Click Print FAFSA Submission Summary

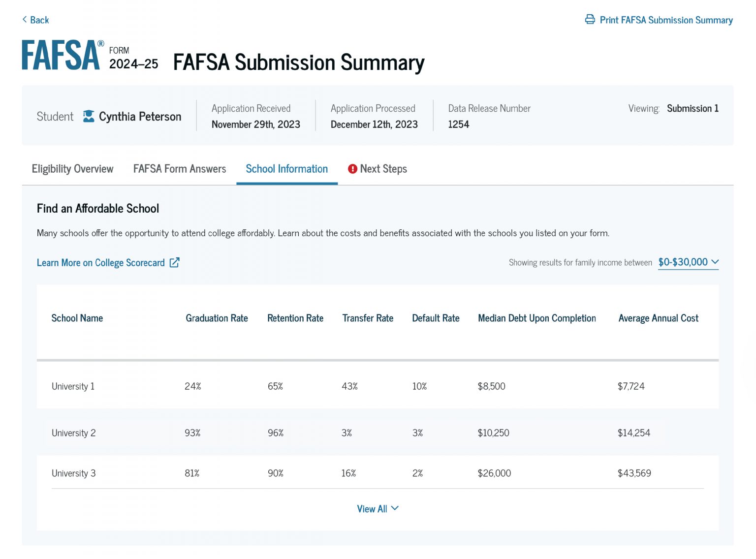[x=666, y=20]
